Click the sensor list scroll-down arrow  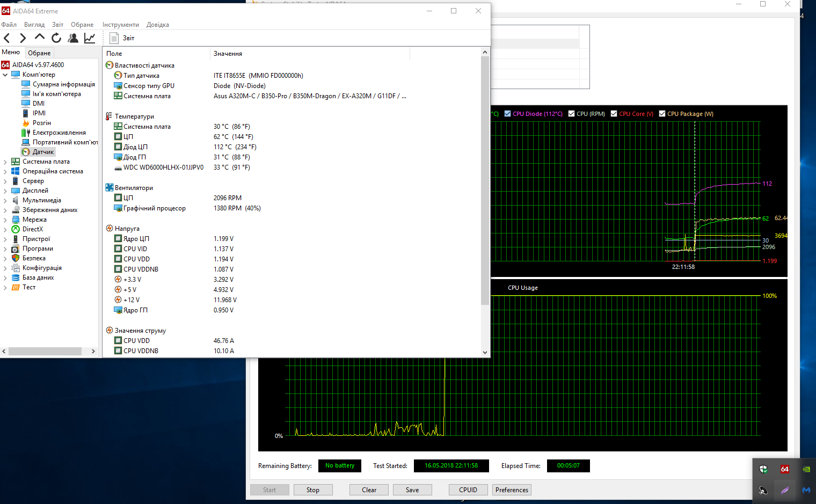pyautogui.click(x=485, y=353)
